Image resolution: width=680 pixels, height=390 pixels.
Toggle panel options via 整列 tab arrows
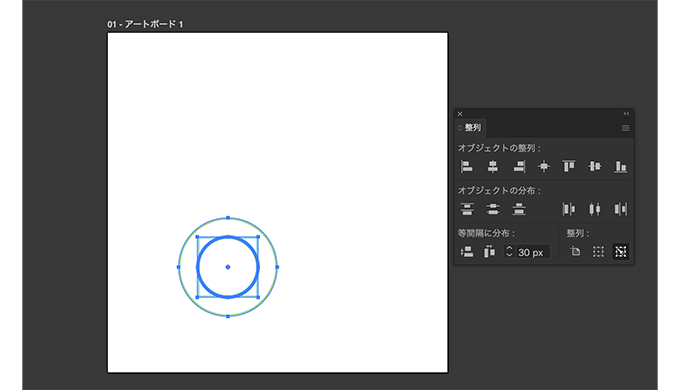point(460,128)
